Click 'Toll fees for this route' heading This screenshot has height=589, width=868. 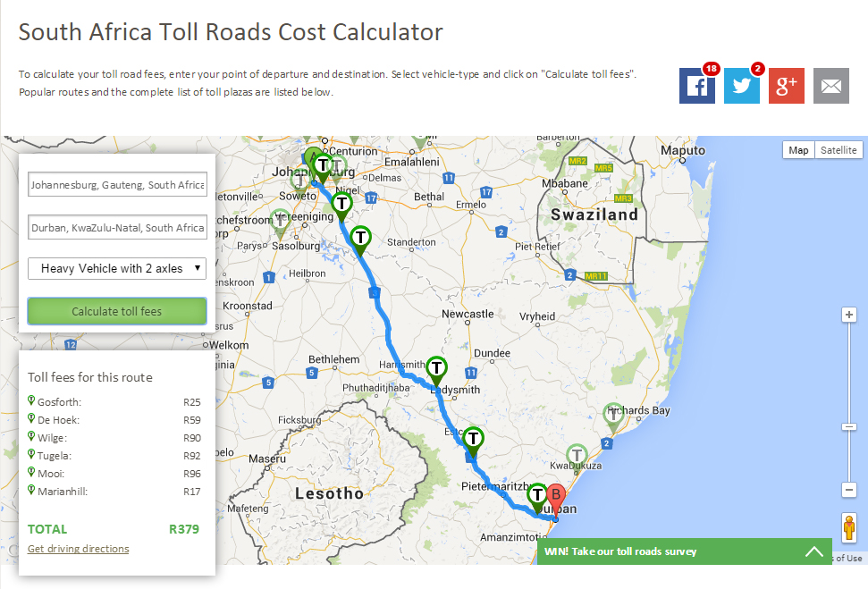click(x=90, y=377)
